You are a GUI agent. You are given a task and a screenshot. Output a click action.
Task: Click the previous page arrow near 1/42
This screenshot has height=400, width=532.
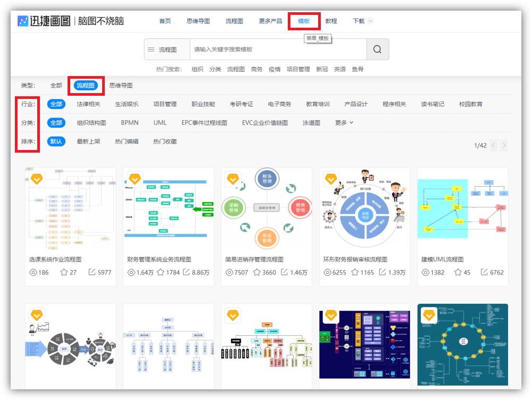[x=493, y=144]
